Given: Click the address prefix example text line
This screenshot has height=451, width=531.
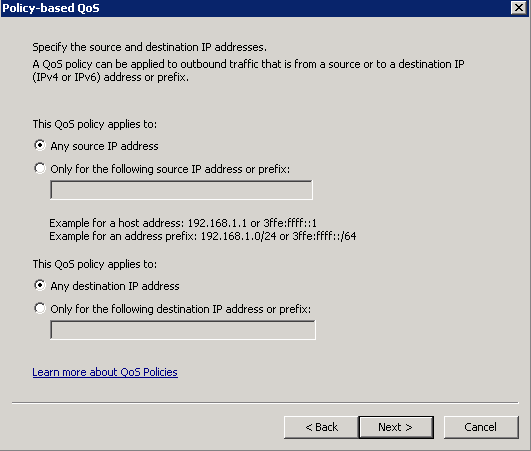Looking at the screenshot, I should point(203,236).
